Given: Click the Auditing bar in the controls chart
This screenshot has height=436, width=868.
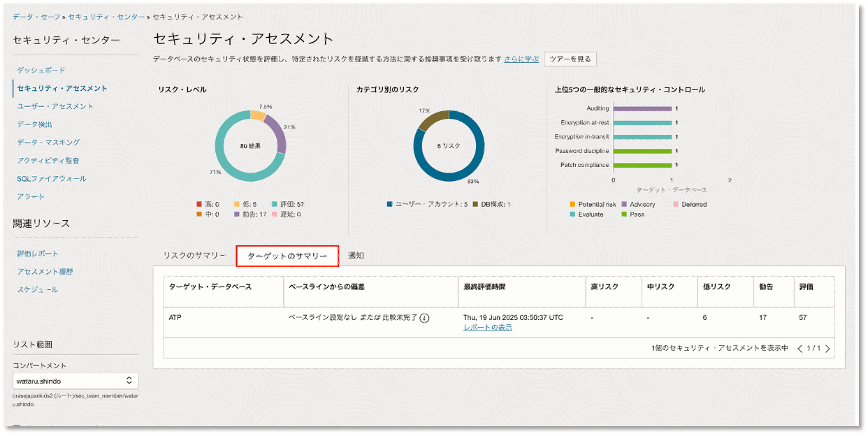Looking at the screenshot, I should (642, 108).
